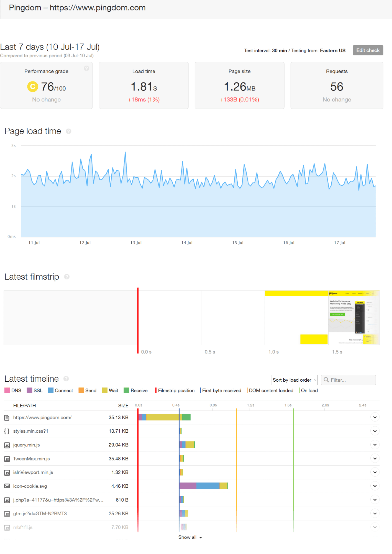The height and width of the screenshot is (554, 392).
Task: Expand details for https://www.pingdom.com/ row
Action: (x=375, y=417)
